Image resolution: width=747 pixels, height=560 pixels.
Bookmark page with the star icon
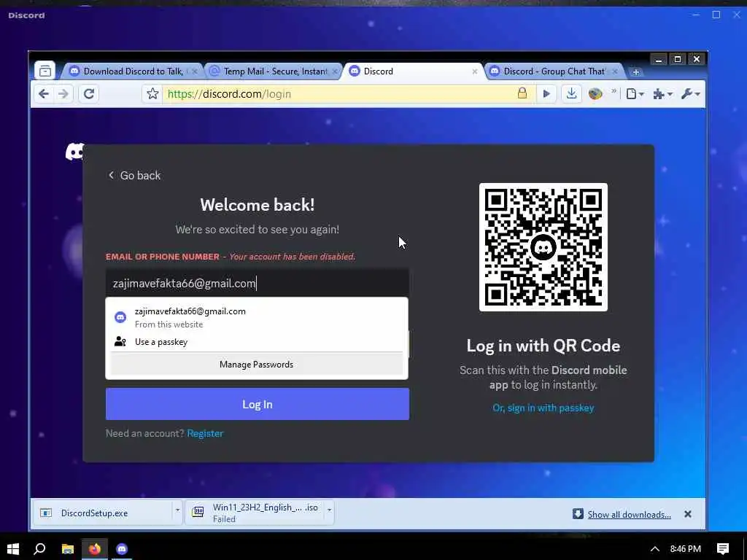[152, 94]
